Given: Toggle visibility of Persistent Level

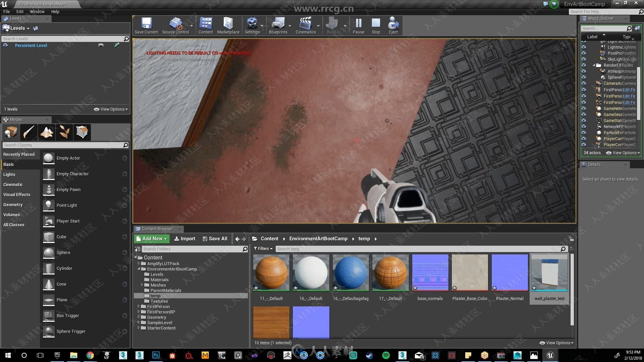Looking at the screenshot, I should pyautogui.click(x=5, y=45).
